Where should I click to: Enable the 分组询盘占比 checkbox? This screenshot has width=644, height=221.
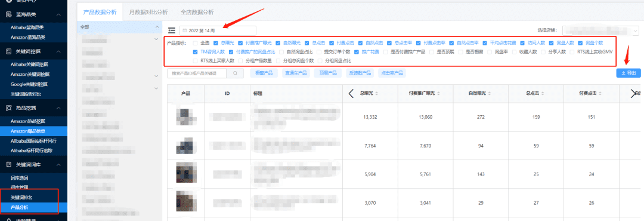coord(320,61)
